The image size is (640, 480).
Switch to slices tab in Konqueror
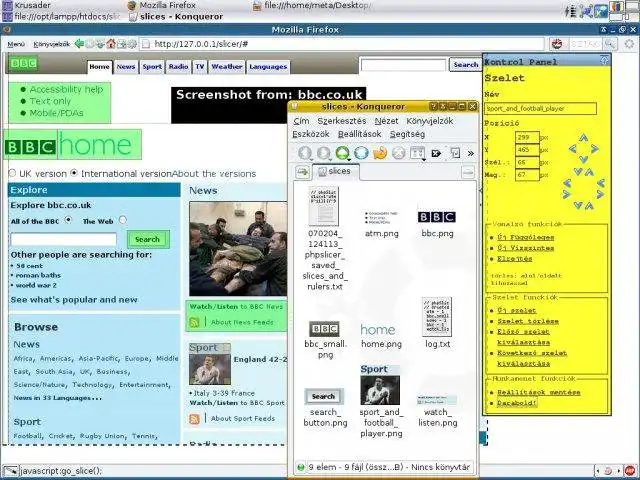pos(335,171)
